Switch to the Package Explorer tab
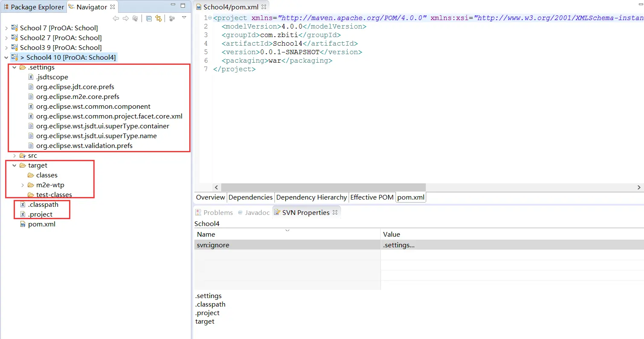Viewport: 644px width, 339px height. [x=34, y=7]
